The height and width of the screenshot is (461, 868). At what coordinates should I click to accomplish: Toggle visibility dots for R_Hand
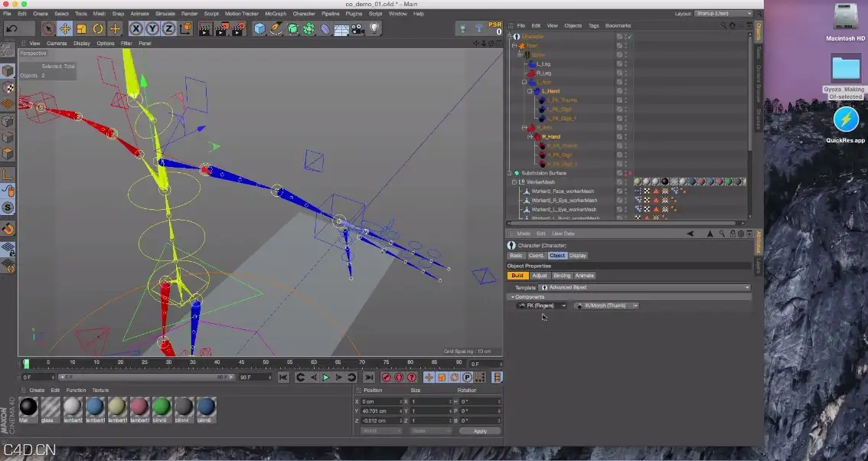[626, 136]
